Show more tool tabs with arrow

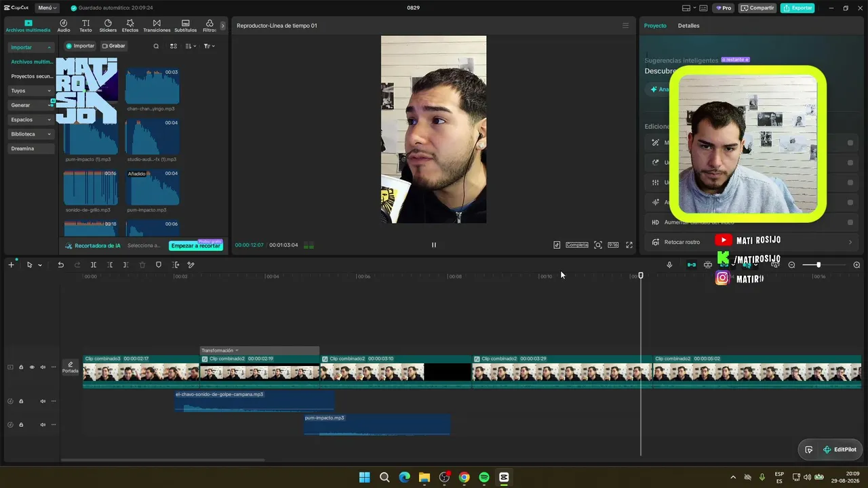(x=222, y=26)
